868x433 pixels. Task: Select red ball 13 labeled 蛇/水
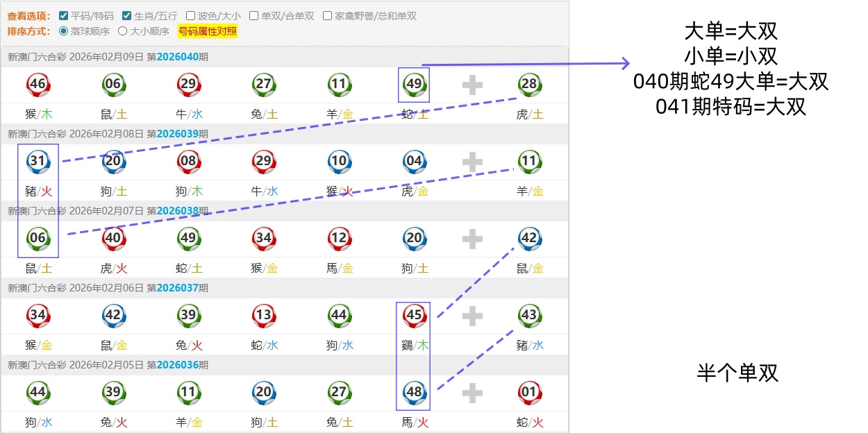[263, 316]
